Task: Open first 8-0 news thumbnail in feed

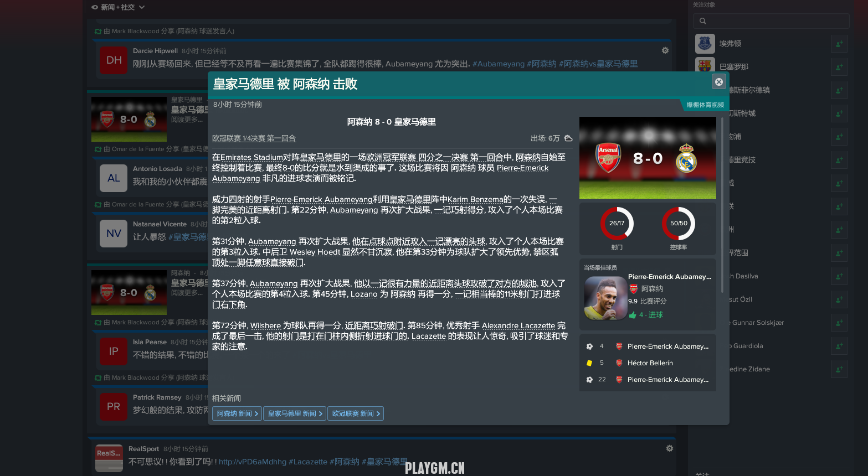Action: (129, 119)
